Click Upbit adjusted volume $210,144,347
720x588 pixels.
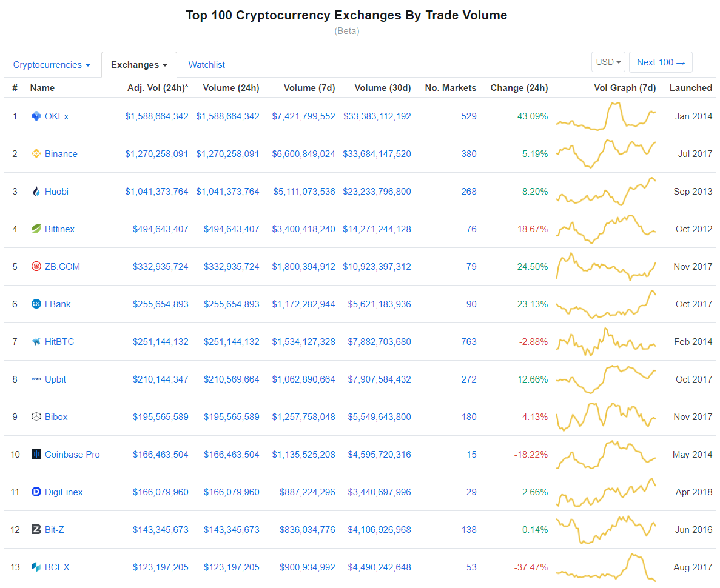click(x=161, y=379)
